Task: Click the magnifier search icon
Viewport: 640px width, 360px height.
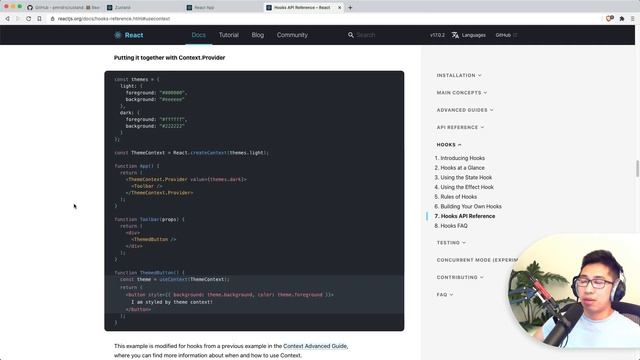Action: [351, 35]
